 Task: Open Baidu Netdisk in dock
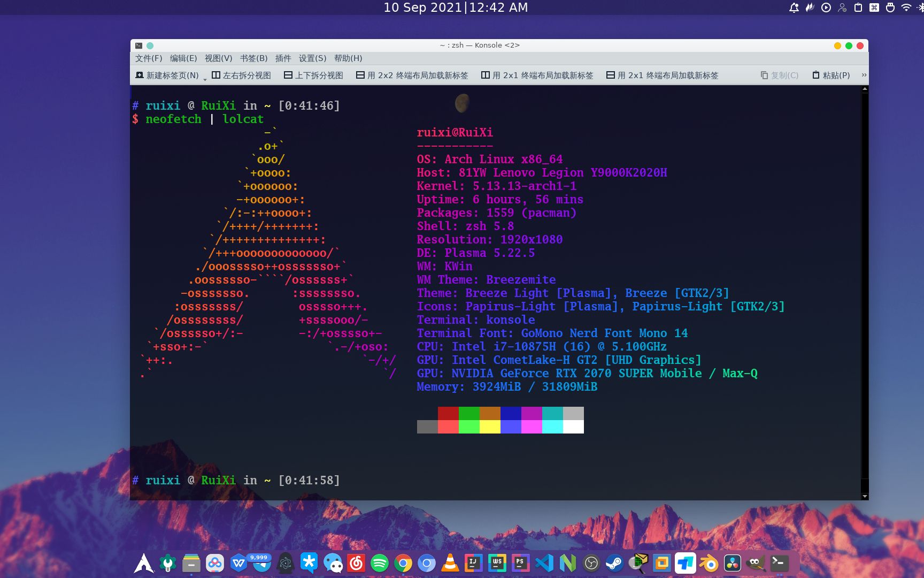click(x=215, y=563)
